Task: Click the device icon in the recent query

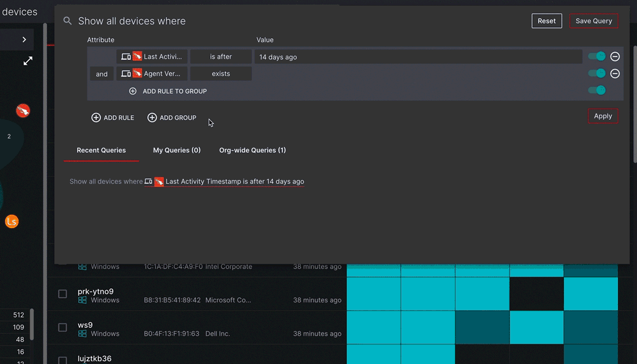Action: (x=148, y=181)
